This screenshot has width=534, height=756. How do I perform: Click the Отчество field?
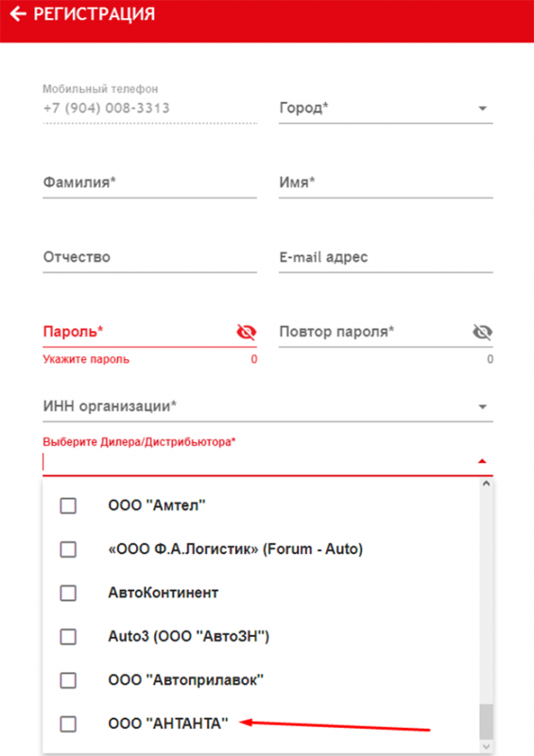(149, 257)
